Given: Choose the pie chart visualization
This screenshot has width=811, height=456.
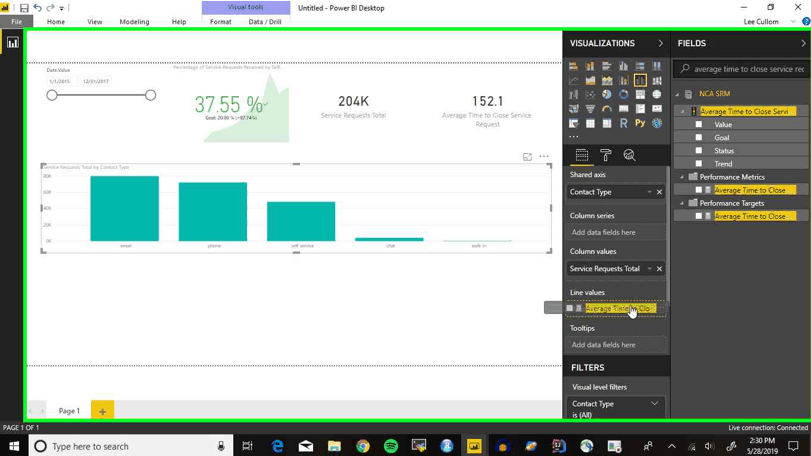Looking at the screenshot, I should click(x=607, y=95).
